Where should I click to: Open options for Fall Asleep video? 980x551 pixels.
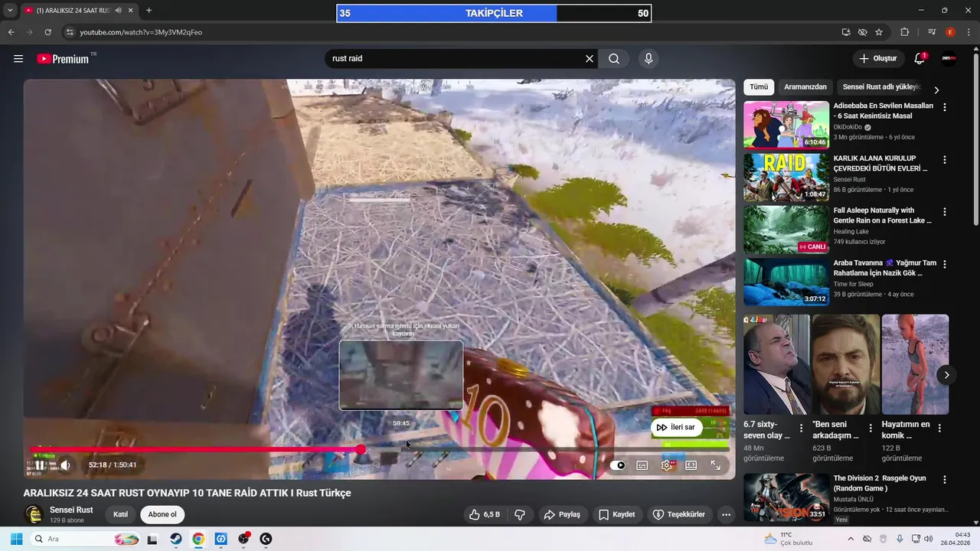tap(945, 212)
